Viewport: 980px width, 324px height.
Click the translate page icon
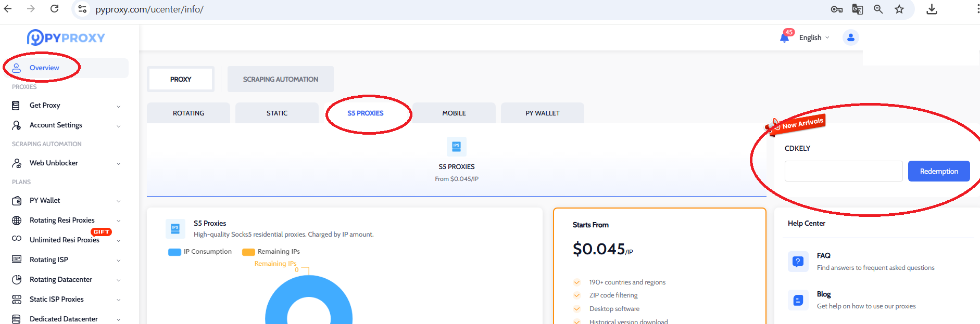[x=858, y=9]
